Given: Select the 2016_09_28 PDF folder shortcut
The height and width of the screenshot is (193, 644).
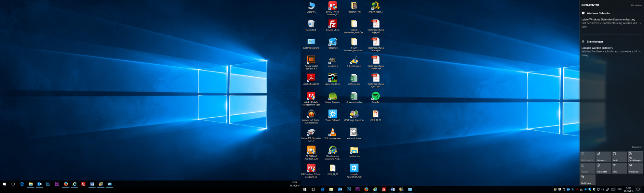Looking at the screenshot, I should [x=376, y=116].
